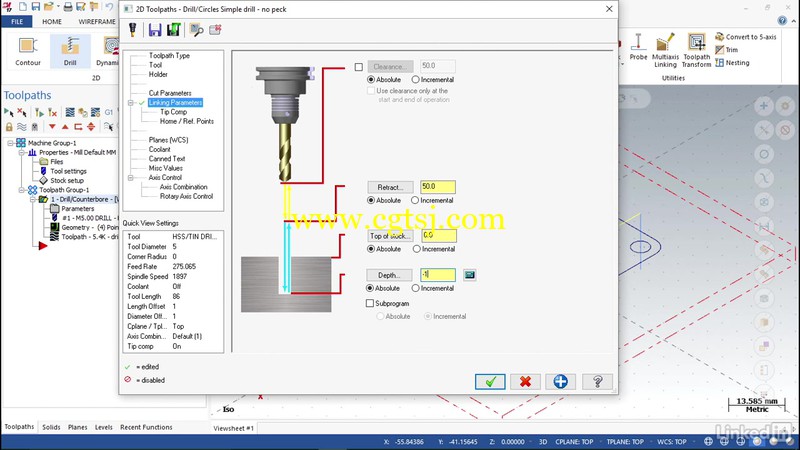The image size is (800, 450).
Task: Click the red up arrow move insert icon
Action: click(65, 127)
